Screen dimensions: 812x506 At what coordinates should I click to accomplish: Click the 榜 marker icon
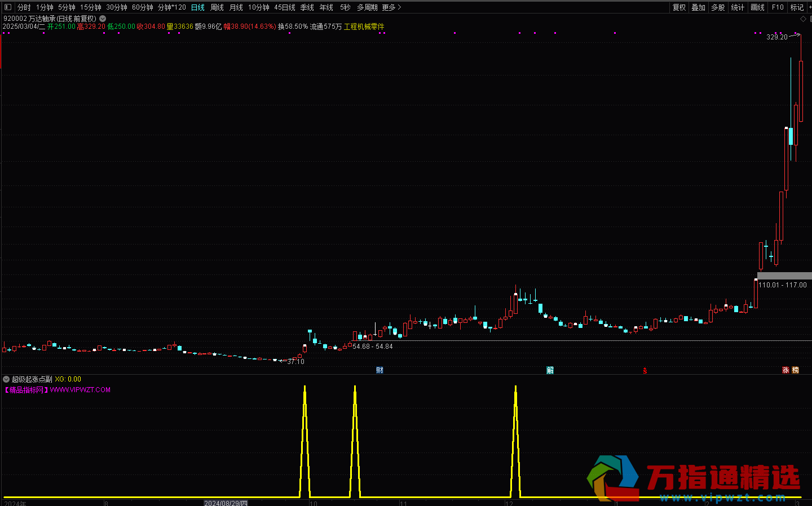pos(796,370)
